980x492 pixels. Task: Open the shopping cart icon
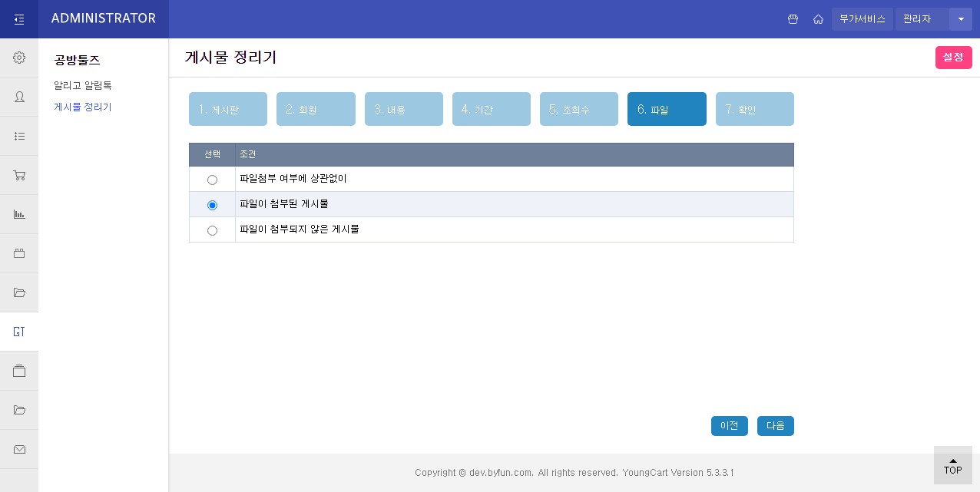19,175
